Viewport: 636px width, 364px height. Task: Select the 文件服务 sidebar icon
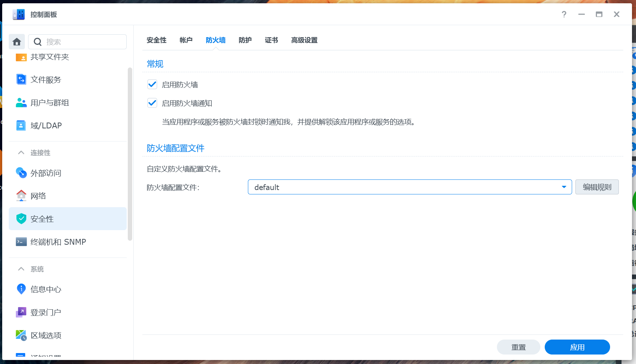pyautogui.click(x=21, y=80)
